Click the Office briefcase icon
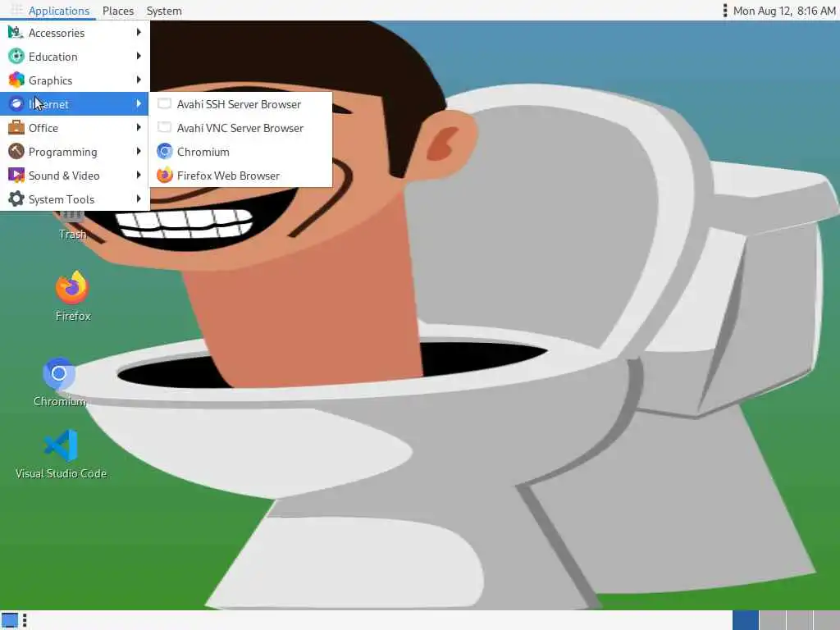 [16, 128]
